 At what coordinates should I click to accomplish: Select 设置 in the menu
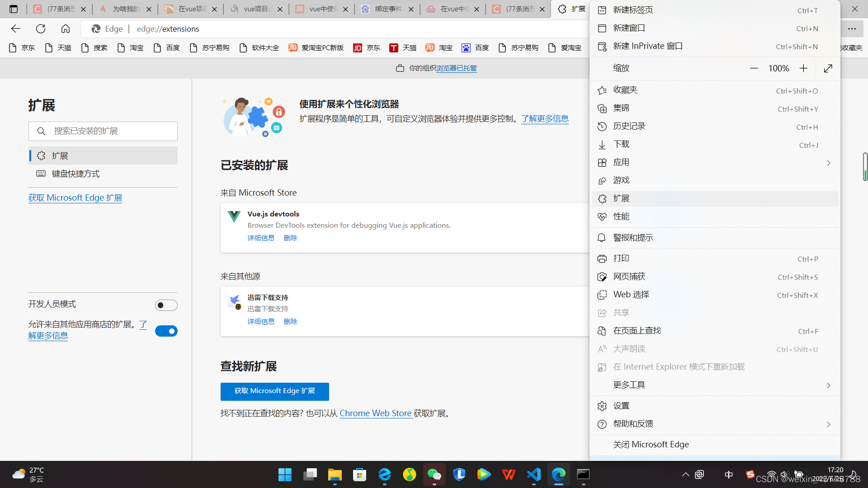pos(621,406)
